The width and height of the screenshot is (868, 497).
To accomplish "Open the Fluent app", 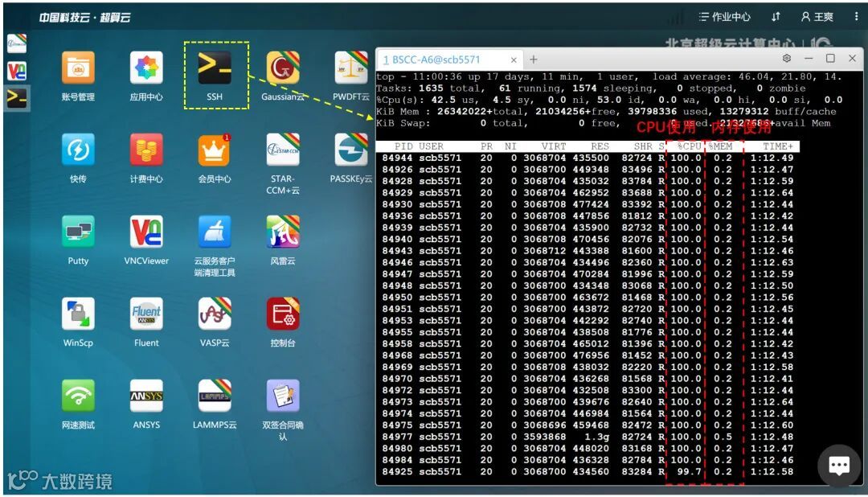I will coord(146,314).
